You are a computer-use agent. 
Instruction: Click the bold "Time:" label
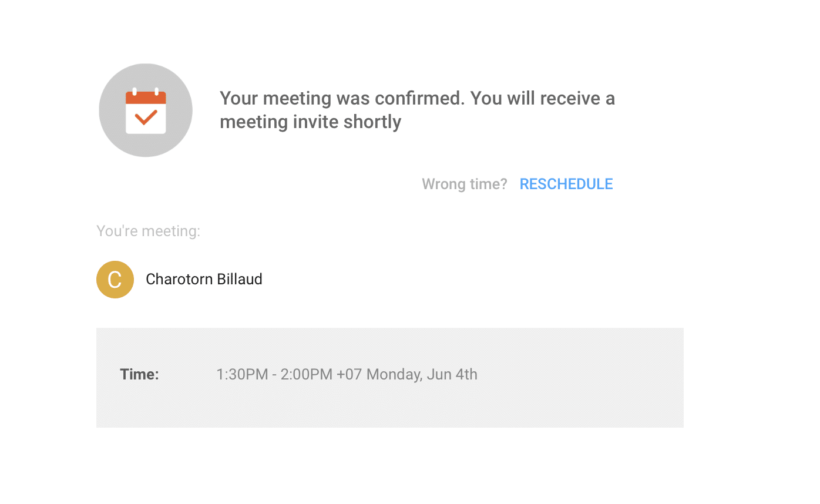[139, 374]
